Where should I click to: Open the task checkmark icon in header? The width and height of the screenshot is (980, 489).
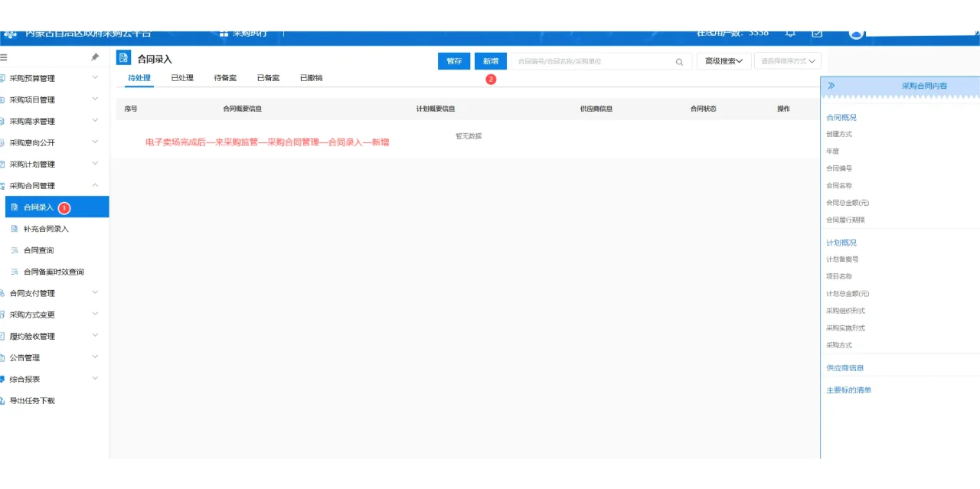(x=817, y=34)
